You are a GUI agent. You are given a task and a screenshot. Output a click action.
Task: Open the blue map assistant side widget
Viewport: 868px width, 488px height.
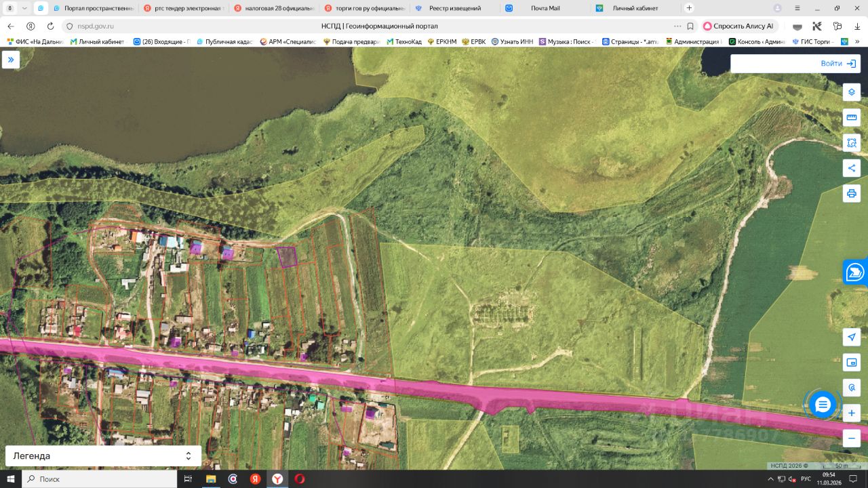855,272
